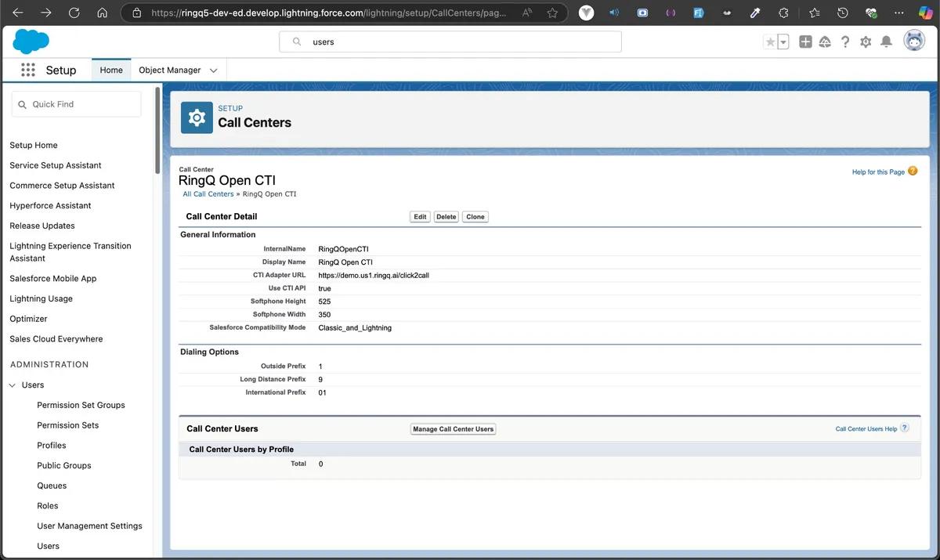The width and height of the screenshot is (940, 560).
Task: Open the user profile avatar
Action: pos(913,42)
